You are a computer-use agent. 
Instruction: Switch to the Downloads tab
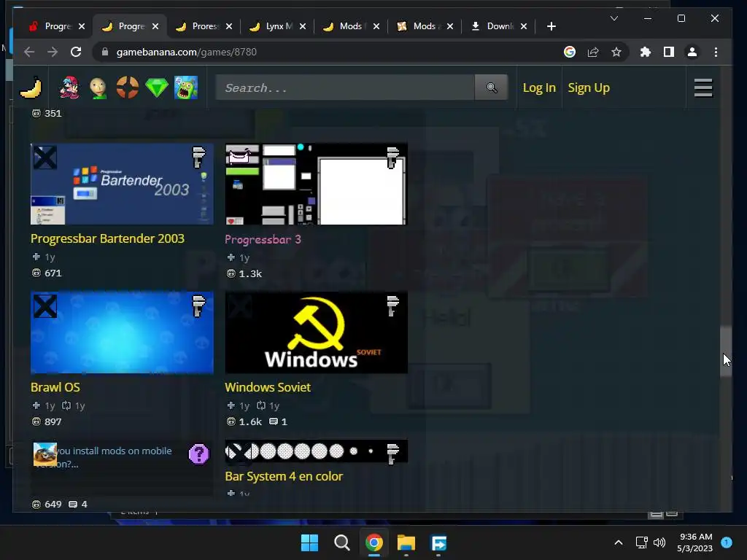[x=499, y=26]
